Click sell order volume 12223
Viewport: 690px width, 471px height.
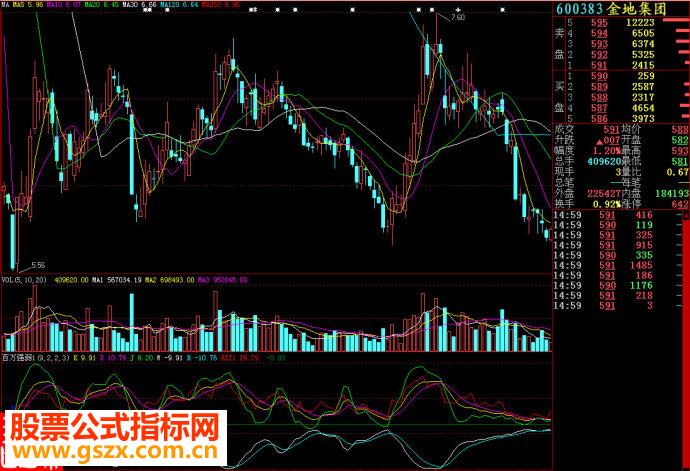(x=640, y=22)
